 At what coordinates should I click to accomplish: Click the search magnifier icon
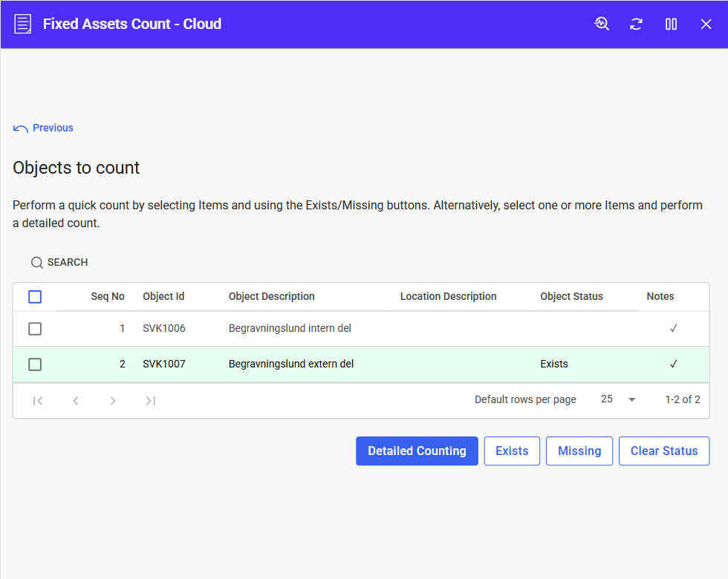(36, 263)
